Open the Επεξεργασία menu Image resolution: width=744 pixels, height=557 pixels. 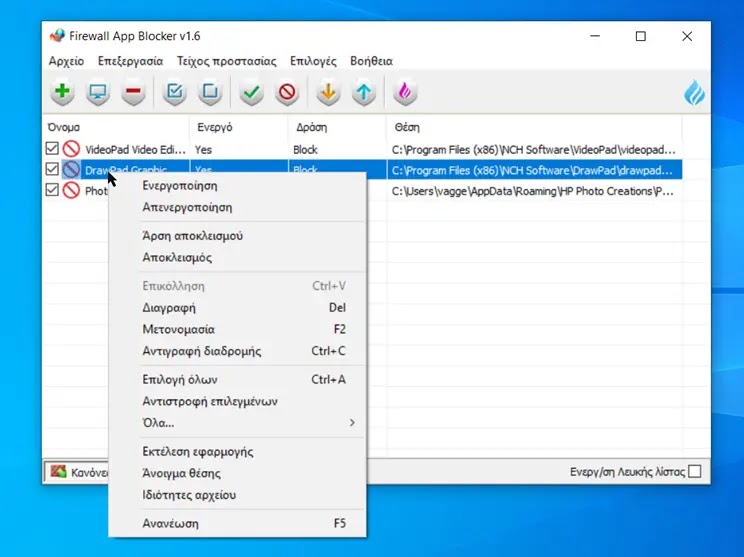(130, 61)
